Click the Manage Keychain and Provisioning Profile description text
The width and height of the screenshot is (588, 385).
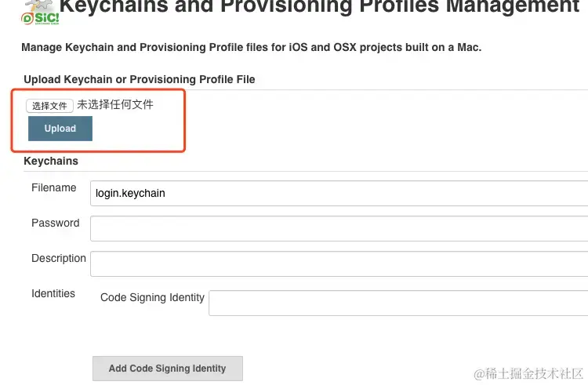click(x=251, y=47)
